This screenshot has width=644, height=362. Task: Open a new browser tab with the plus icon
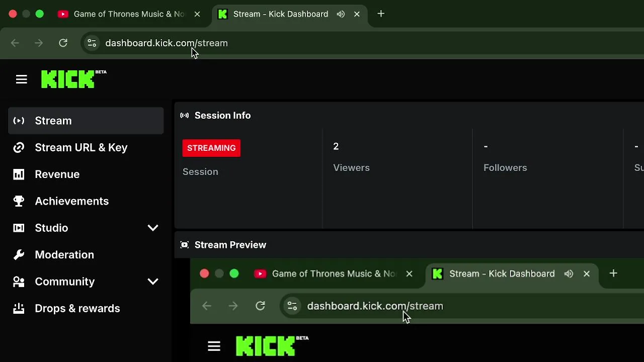point(381,14)
